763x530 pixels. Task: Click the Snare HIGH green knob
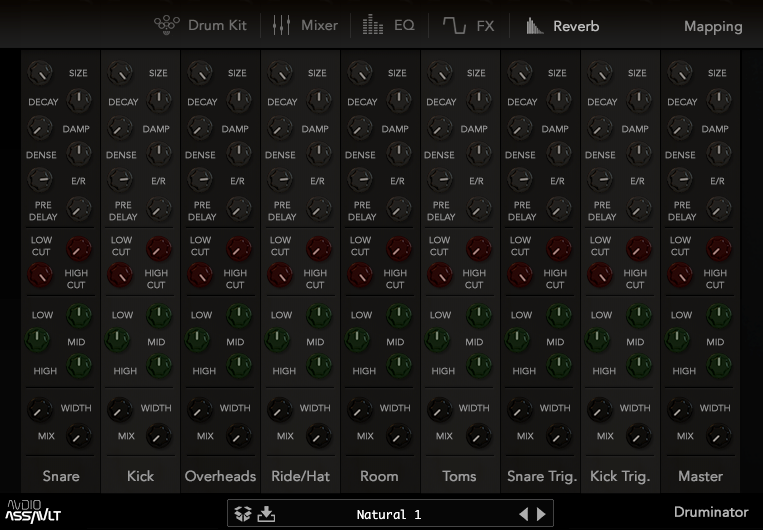(x=78, y=366)
